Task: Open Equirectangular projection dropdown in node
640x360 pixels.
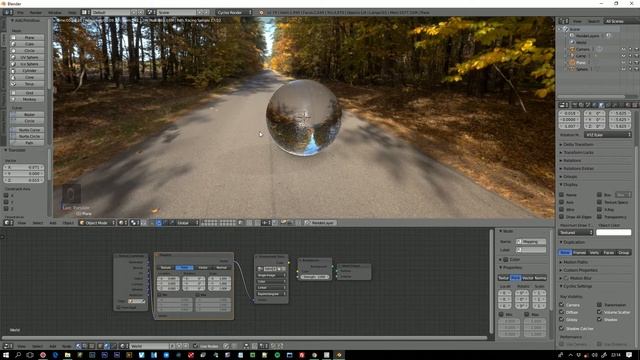Action: [271, 293]
